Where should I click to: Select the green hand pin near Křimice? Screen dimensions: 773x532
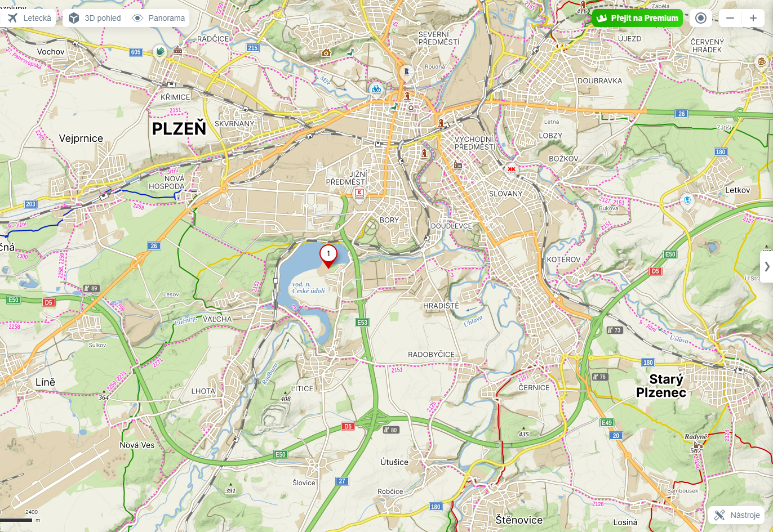[x=160, y=52]
